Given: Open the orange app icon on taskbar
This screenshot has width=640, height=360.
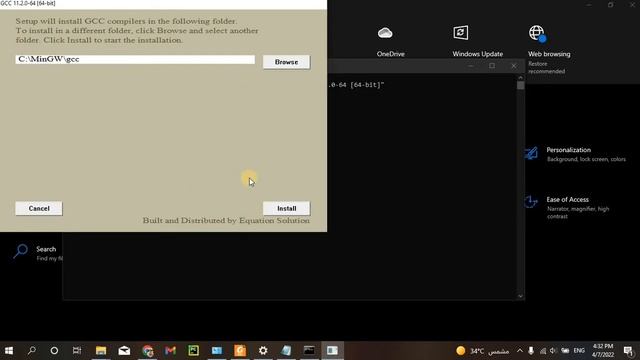Looking at the screenshot, I should (x=240, y=351).
